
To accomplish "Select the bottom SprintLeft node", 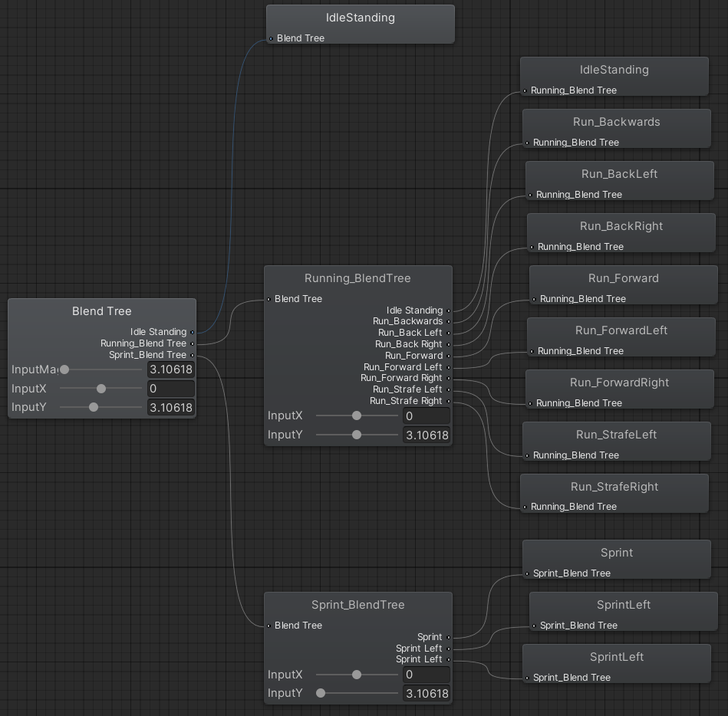I will [617, 657].
